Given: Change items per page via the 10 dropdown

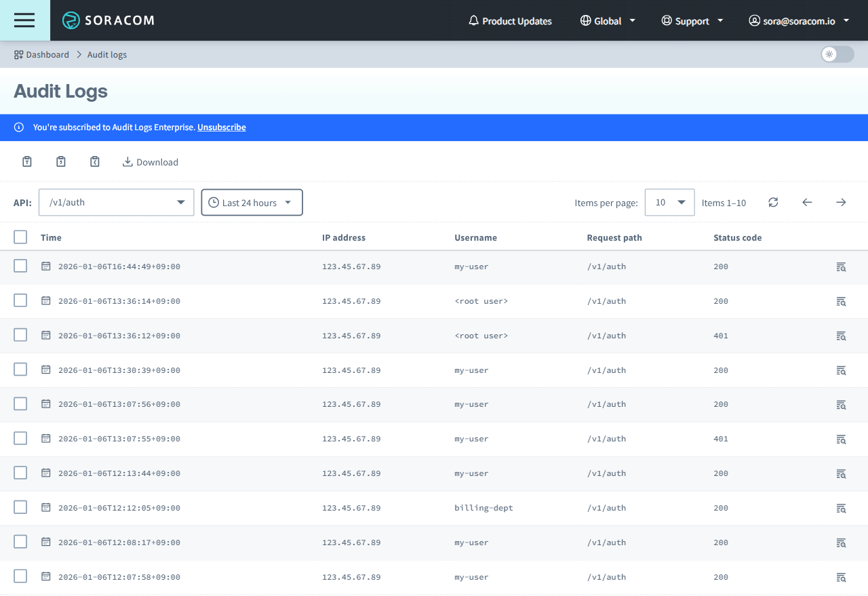Looking at the screenshot, I should point(669,202).
